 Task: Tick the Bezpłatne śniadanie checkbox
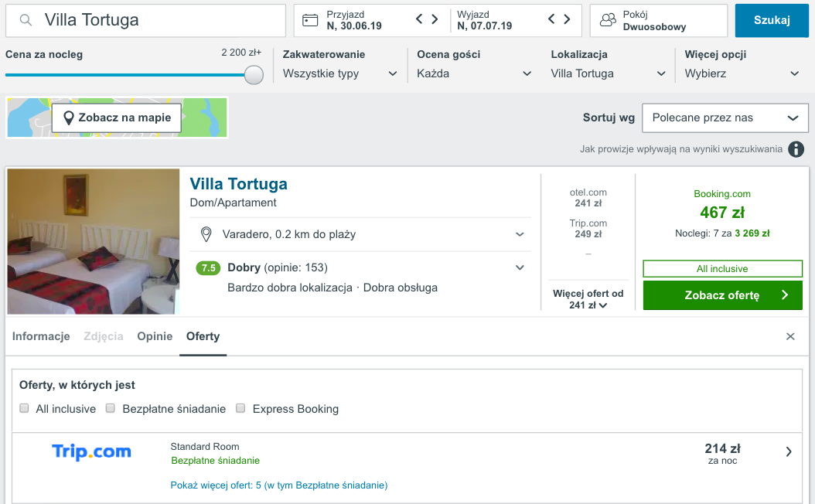(111, 408)
